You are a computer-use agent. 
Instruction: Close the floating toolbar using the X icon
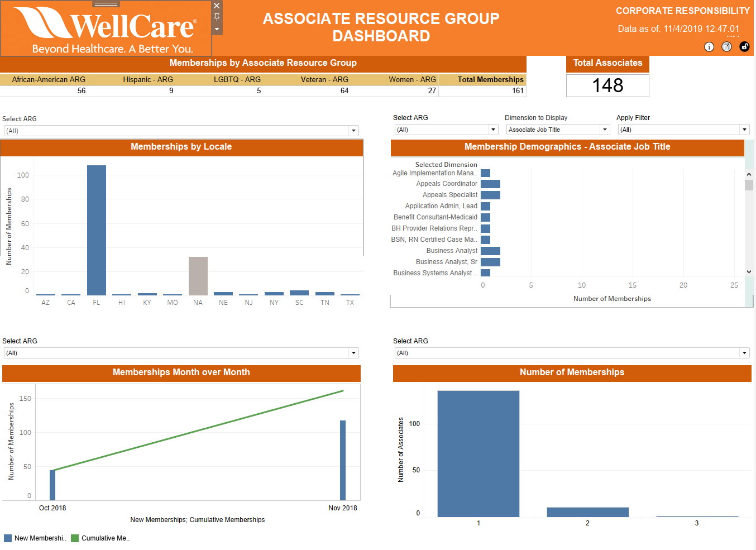[x=217, y=6]
